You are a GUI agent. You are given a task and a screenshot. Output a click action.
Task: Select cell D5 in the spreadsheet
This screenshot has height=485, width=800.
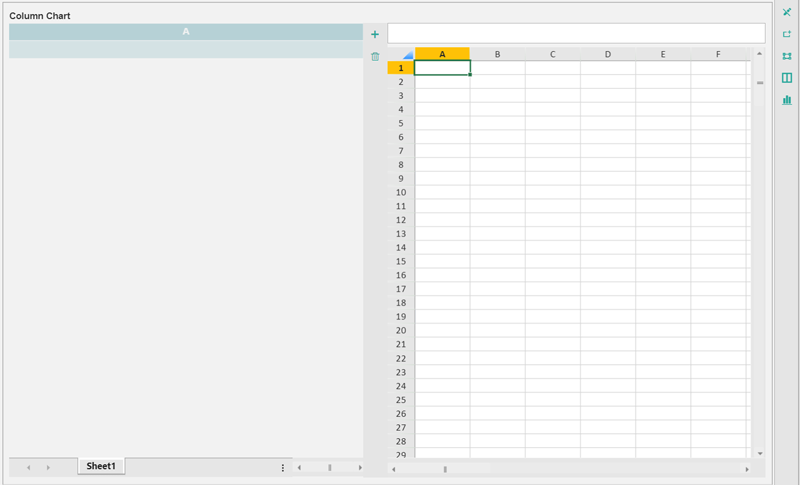click(607, 123)
